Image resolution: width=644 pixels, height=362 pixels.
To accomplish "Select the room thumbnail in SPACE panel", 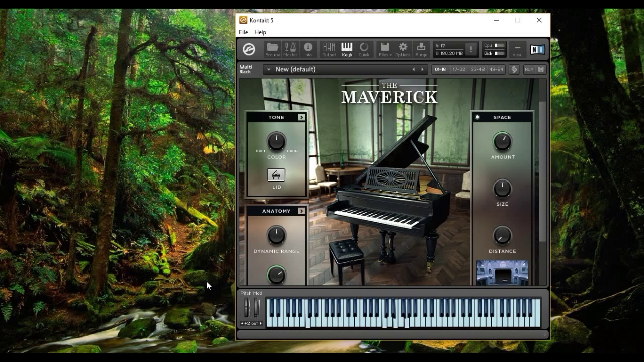I will pyautogui.click(x=502, y=273).
